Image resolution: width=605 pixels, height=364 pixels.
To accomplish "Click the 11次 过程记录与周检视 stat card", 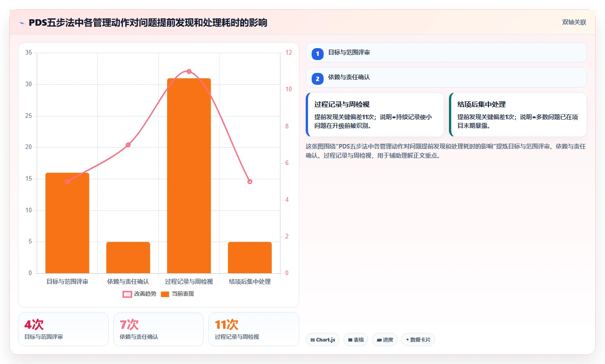I will tap(254, 329).
